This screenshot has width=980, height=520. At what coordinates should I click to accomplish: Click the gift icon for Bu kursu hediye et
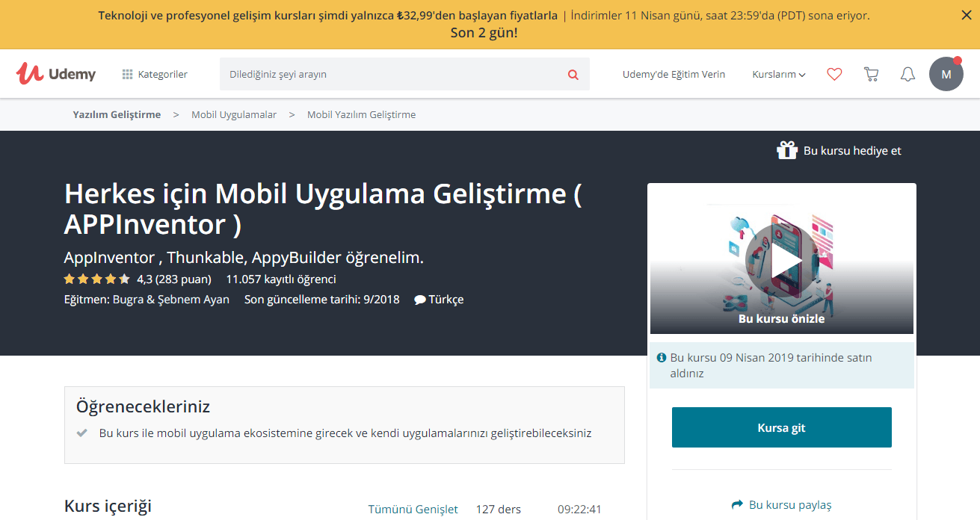(x=787, y=150)
